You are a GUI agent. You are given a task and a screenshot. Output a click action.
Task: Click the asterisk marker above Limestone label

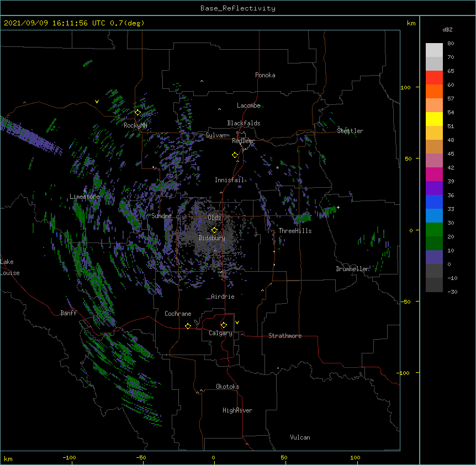point(85,191)
